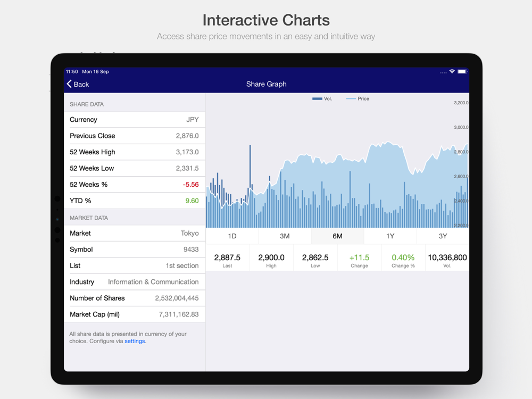Tap the Market Cap (mil) value

(179, 314)
